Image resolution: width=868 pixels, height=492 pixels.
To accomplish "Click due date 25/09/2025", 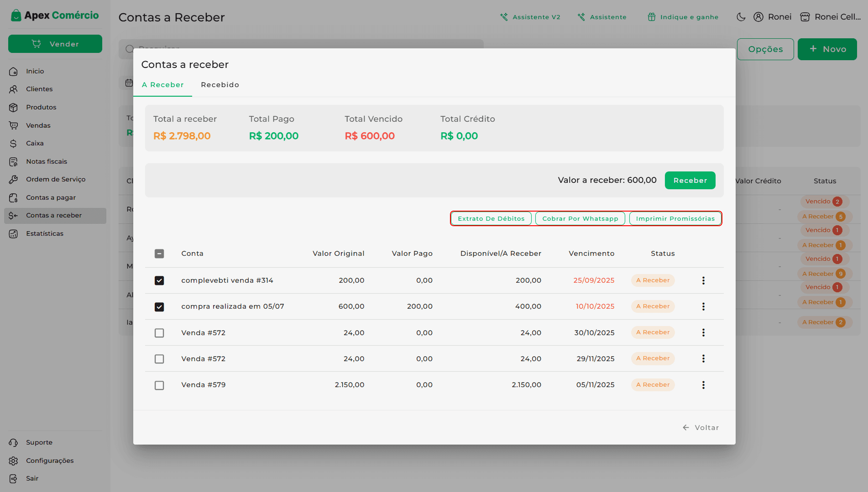I will [x=594, y=280].
